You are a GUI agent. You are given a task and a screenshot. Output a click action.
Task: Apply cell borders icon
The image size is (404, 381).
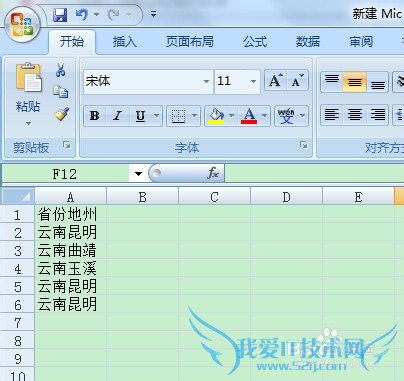178,116
